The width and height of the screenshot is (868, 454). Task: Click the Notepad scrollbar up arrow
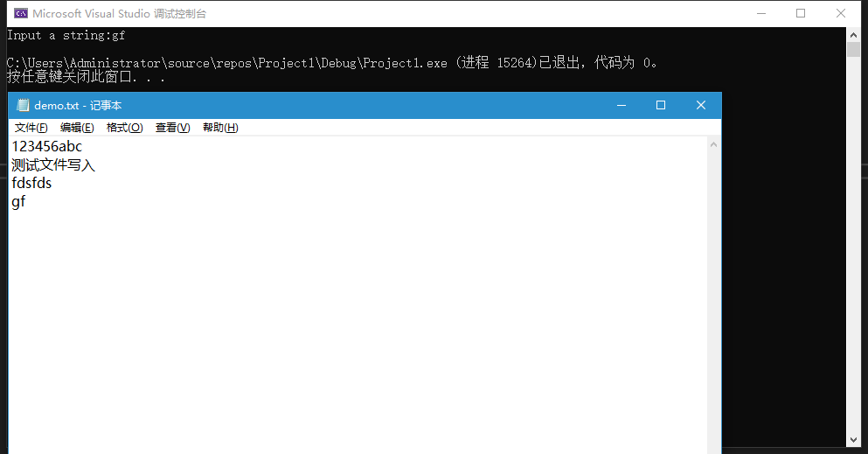point(713,144)
